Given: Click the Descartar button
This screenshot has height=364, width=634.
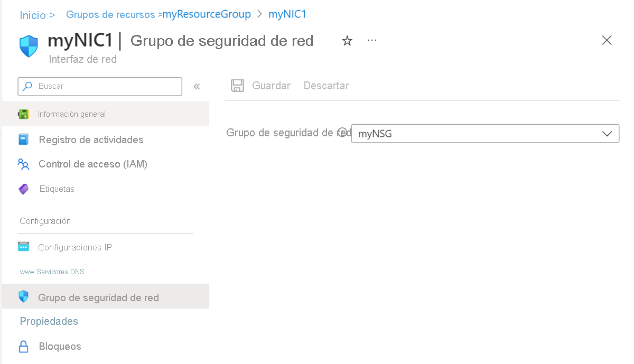Looking at the screenshot, I should point(326,85).
